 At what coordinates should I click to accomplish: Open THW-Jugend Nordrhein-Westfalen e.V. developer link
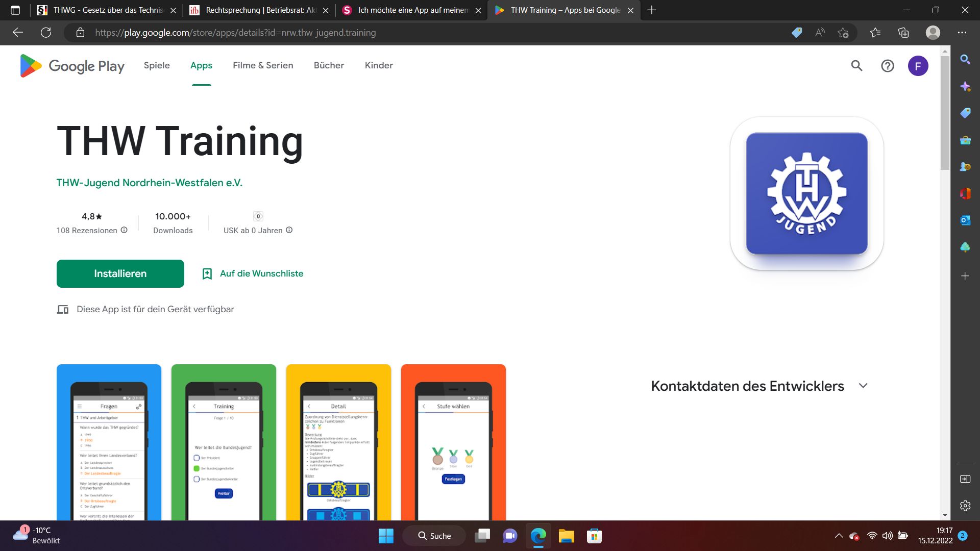pyautogui.click(x=150, y=183)
